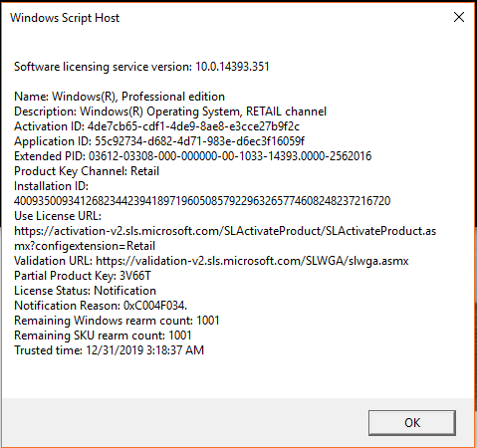Click the Notification Reason 0xC004F034 line

[101, 306]
